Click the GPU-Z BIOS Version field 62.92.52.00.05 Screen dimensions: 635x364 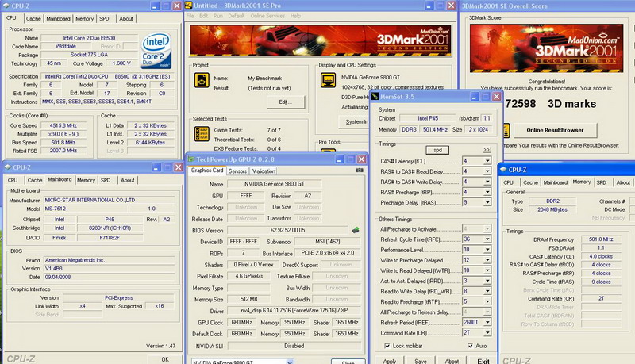coord(287,230)
